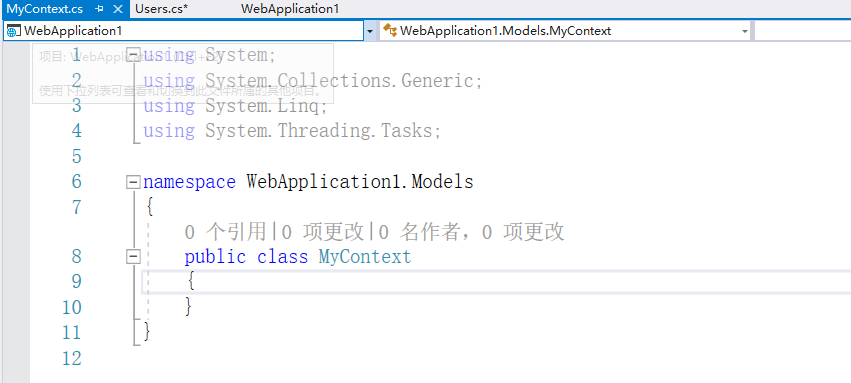Collapse the using directives block
Image resolution: width=851 pixels, height=383 pixels.
[x=133, y=54]
